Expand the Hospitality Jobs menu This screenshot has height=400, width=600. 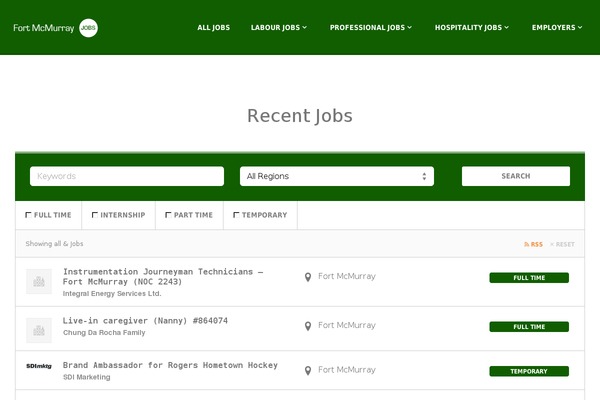click(472, 28)
